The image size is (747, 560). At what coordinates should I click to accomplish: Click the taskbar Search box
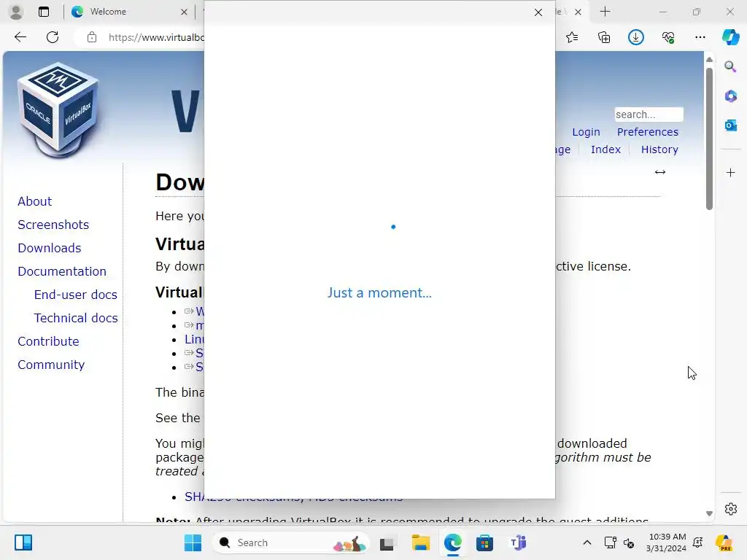[x=290, y=542]
